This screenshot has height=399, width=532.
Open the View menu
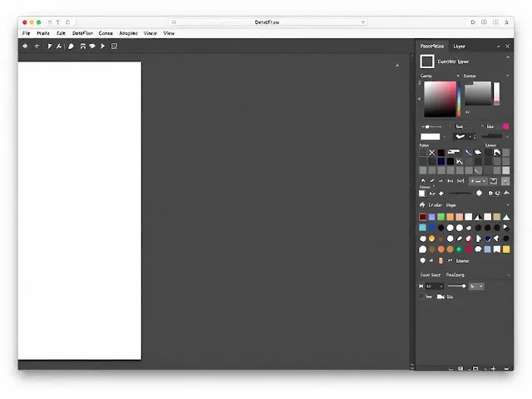click(169, 33)
